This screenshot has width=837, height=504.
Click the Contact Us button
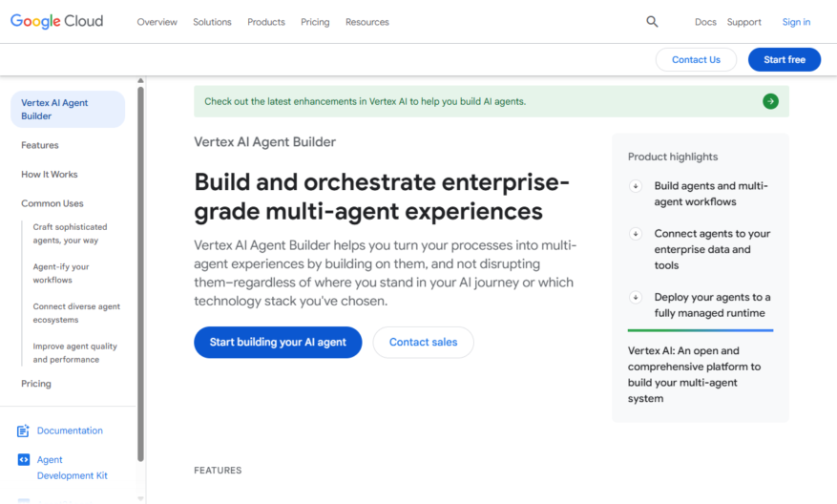tap(696, 60)
